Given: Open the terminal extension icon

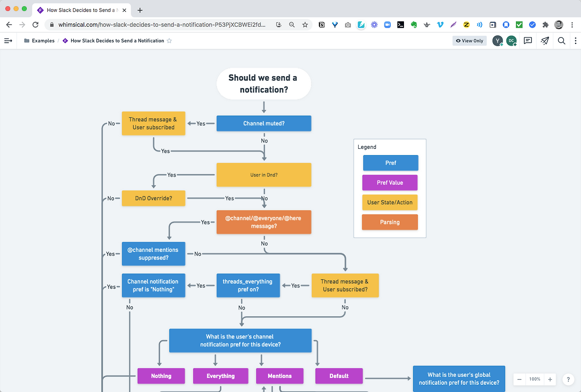Looking at the screenshot, I should [x=401, y=25].
